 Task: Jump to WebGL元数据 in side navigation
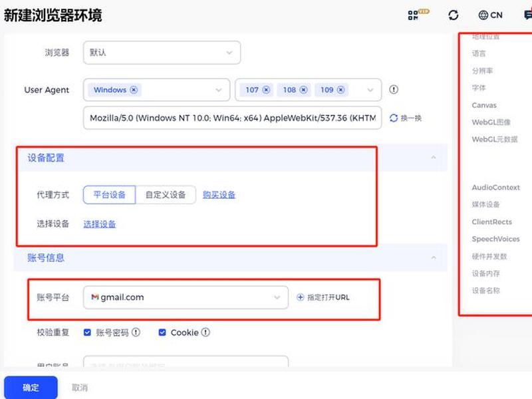tap(495, 139)
